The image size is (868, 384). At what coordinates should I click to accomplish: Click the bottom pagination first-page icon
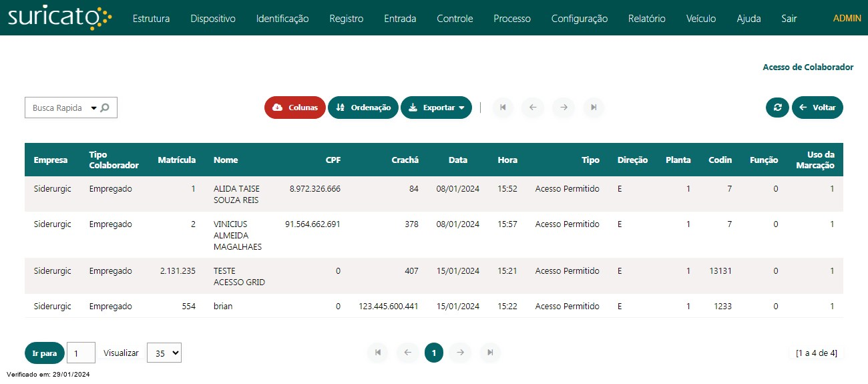[x=377, y=353]
